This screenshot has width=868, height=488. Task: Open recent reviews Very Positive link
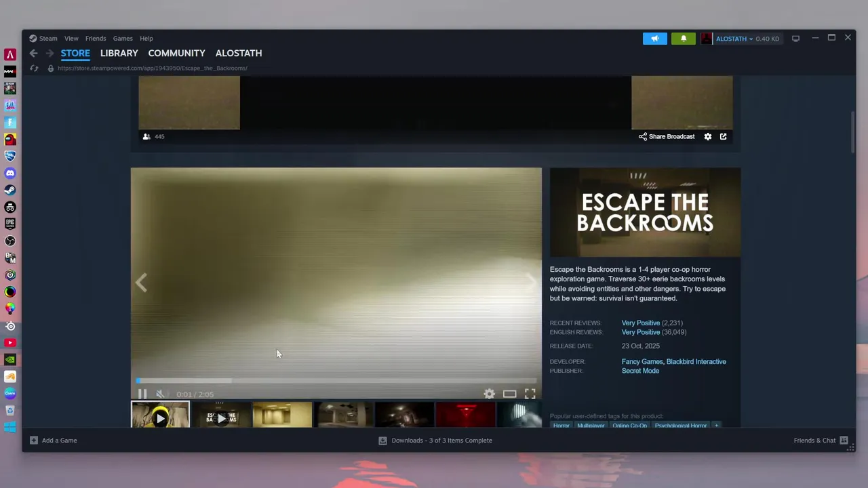pyautogui.click(x=641, y=323)
